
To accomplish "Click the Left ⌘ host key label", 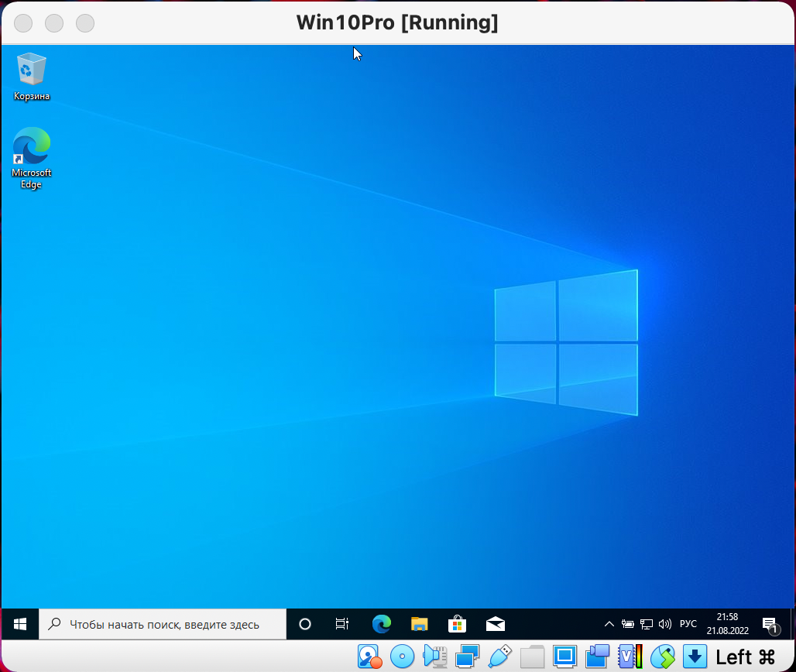I will click(x=745, y=657).
